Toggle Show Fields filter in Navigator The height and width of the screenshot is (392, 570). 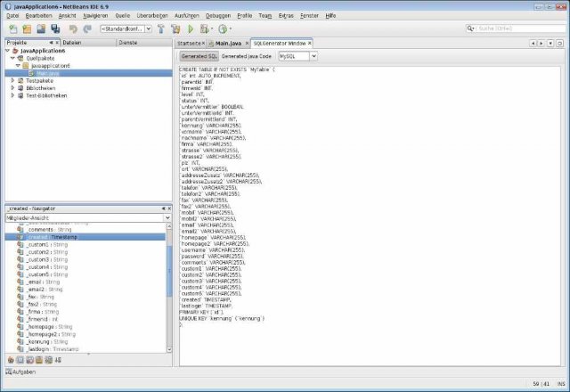tap(20, 360)
